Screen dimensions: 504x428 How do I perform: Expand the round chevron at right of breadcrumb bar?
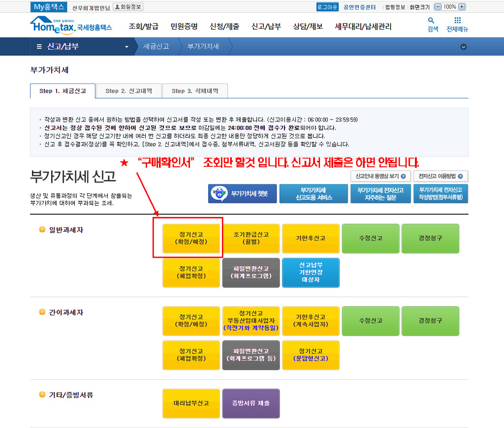click(463, 47)
